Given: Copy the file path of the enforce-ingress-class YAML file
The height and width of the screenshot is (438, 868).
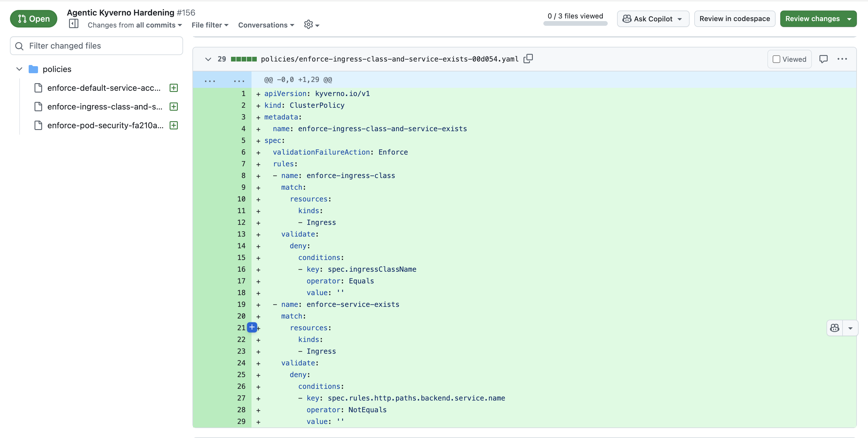Looking at the screenshot, I should click(528, 59).
